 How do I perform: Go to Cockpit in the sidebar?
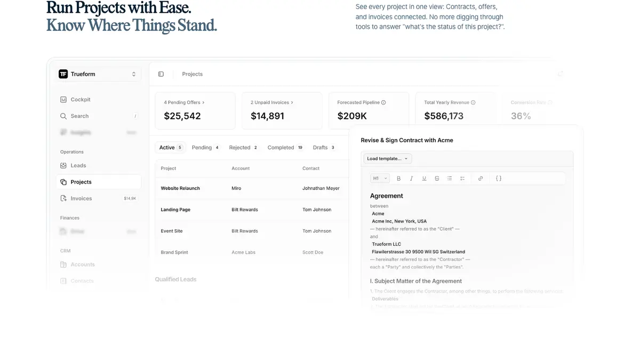[x=99, y=100]
